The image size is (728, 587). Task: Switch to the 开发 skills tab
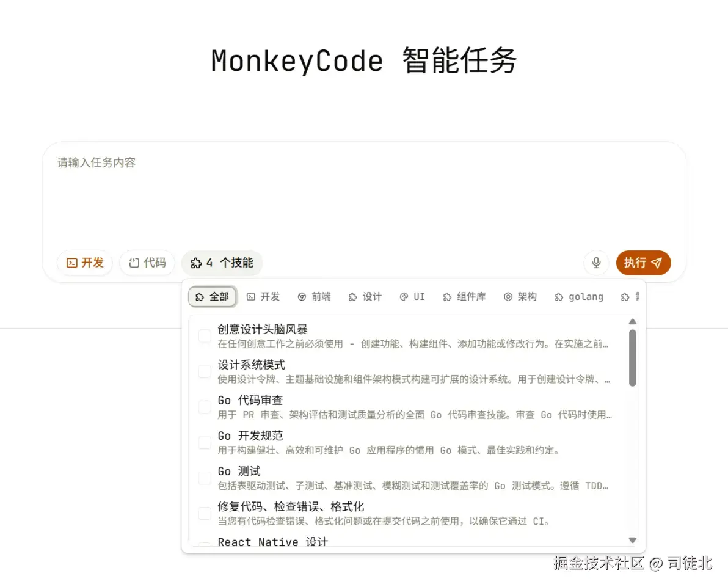pos(263,297)
